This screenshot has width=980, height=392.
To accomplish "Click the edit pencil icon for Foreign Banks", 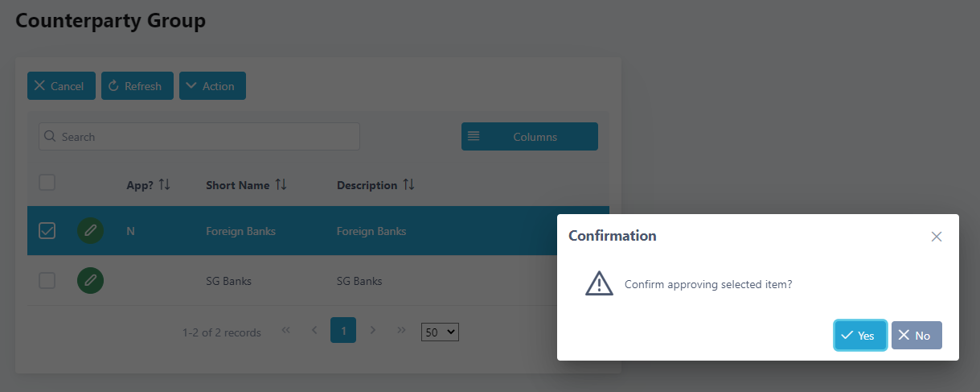I will pos(90,231).
